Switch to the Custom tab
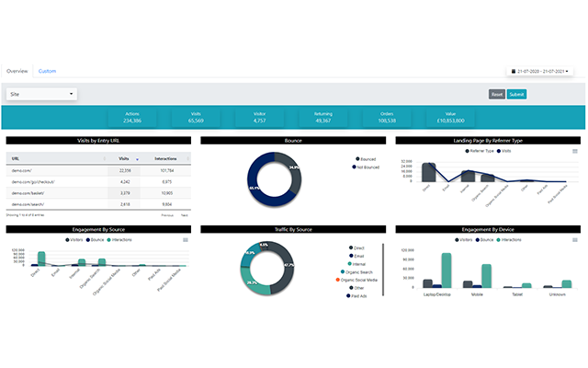Image resolution: width=588 pixels, height=368 pixels. (47, 71)
